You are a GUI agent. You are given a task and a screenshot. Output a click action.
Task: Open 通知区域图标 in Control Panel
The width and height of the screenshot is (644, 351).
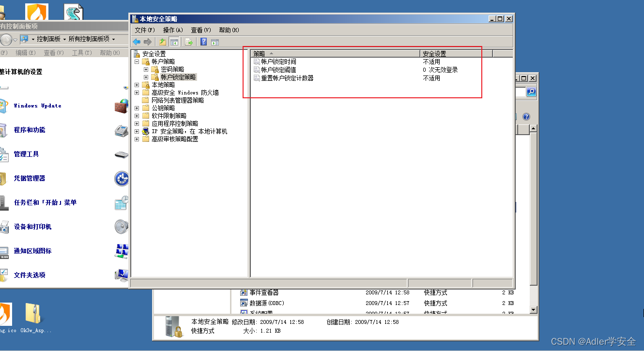tap(32, 251)
